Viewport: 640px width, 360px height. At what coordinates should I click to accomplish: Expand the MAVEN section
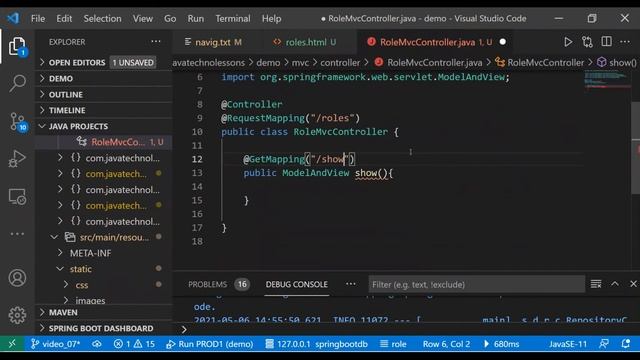104,312
